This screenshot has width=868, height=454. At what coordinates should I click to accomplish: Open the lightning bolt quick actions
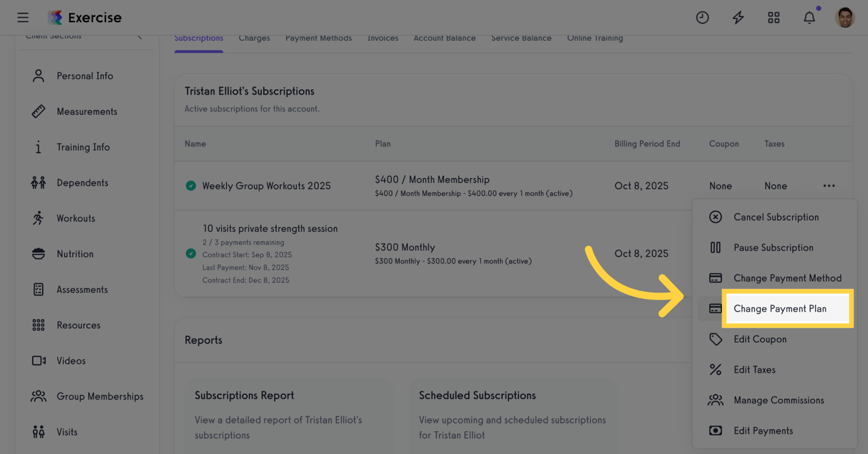click(x=738, y=18)
